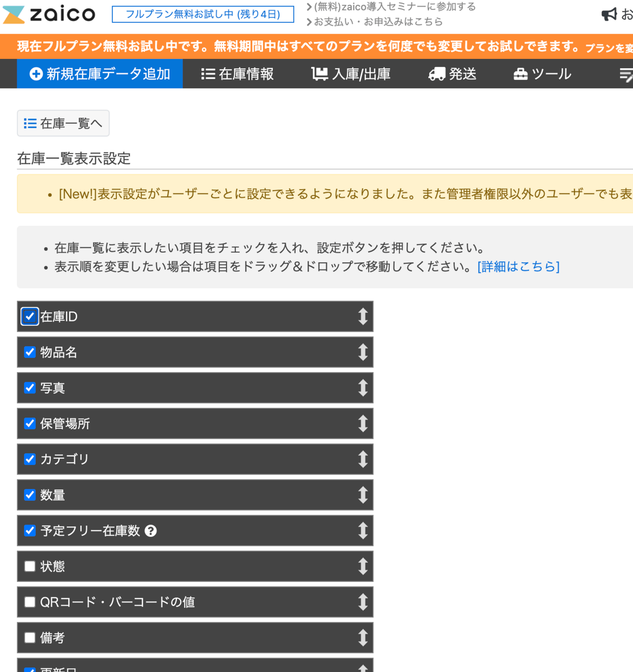Viewport: 633px width, 672px height.
Task: Click reorder arrows on 物品名 row
Action: pos(363,352)
